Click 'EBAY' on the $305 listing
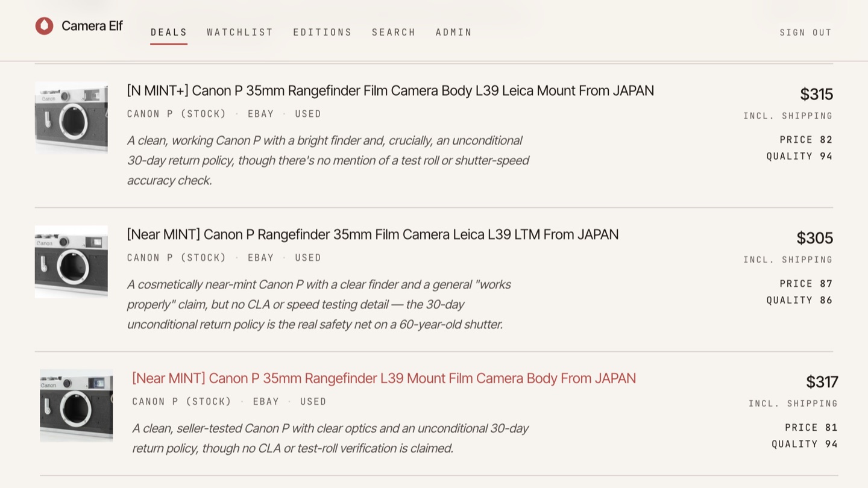868x488 pixels. (x=260, y=258)
